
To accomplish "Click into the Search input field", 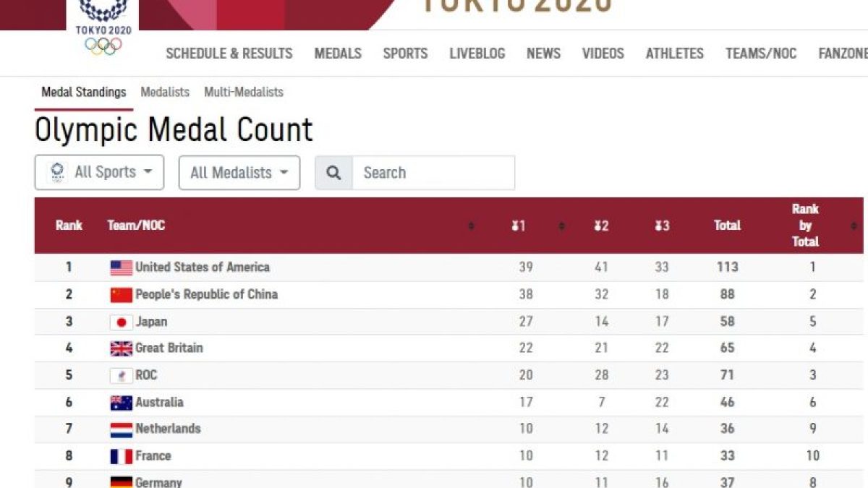I will click(x=433, y=173).
